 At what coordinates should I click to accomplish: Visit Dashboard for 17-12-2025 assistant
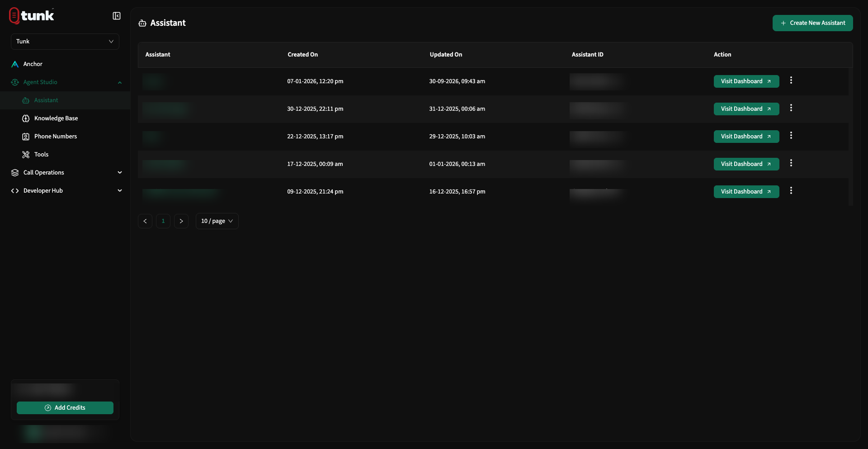[746, 164]
